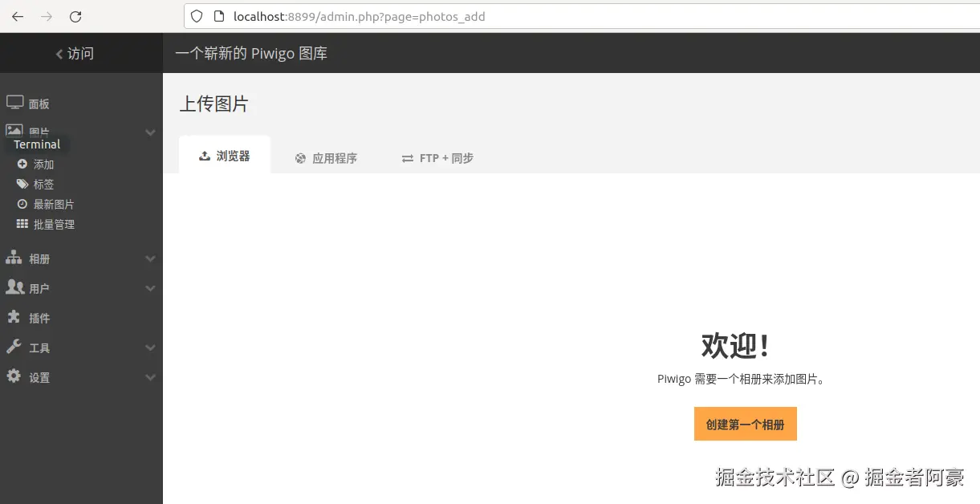980x504 pixels.
Task: Click the tag icon beside 标签
Action: point(22,184)
